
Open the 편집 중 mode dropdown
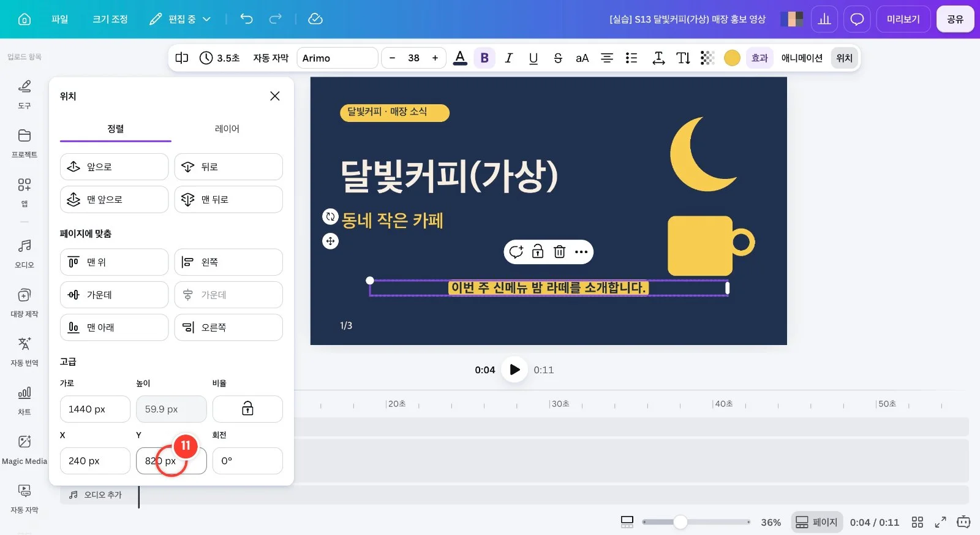pyautogui.click(x=180, y=19)
